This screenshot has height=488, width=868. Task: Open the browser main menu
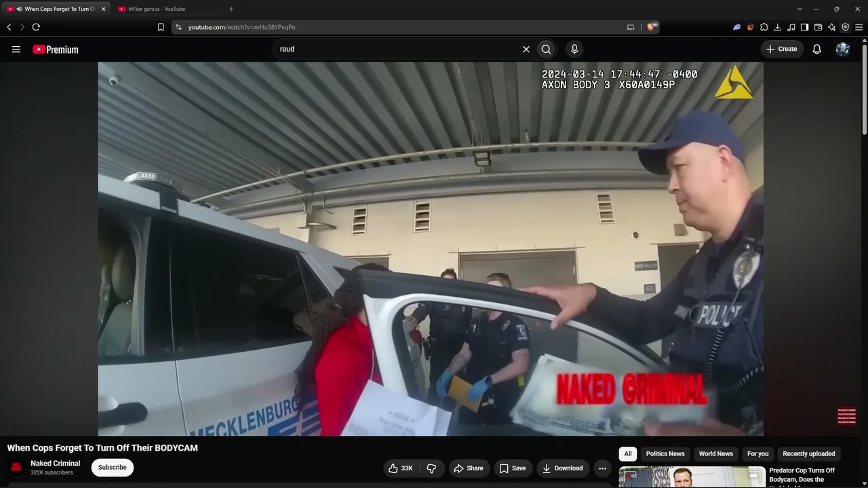(859, 27)
